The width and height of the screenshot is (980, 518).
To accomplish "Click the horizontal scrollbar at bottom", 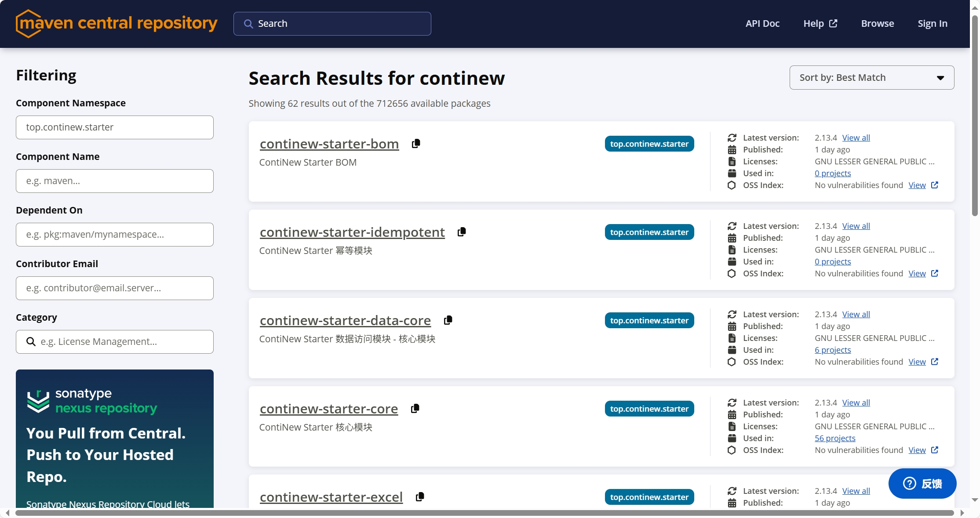I will tap(484, 513).
